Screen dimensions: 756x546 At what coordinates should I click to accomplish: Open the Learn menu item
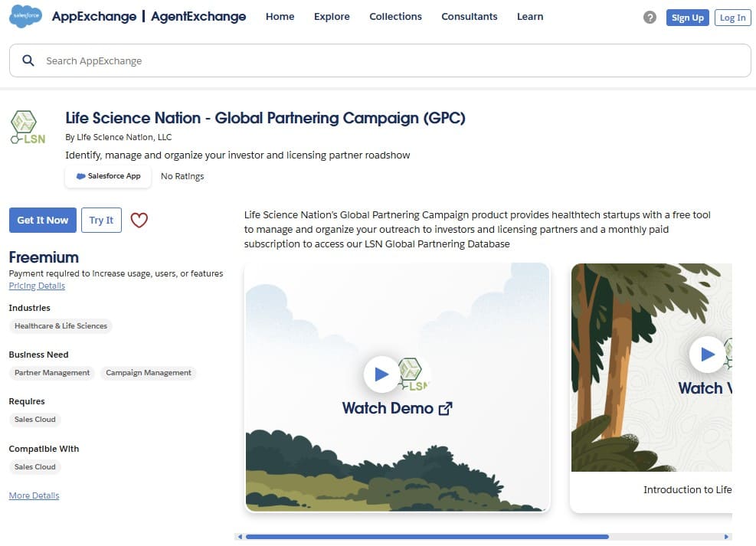coord(530,16)
